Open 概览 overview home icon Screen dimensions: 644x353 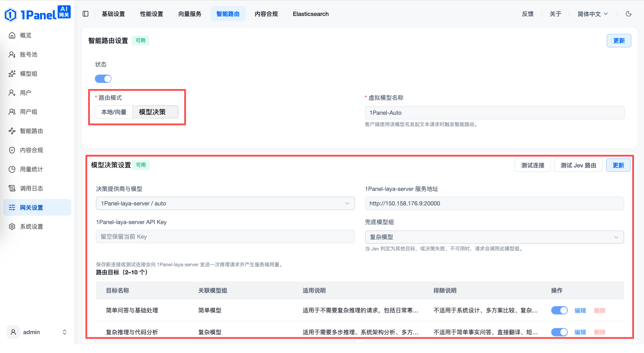point(12,35)
